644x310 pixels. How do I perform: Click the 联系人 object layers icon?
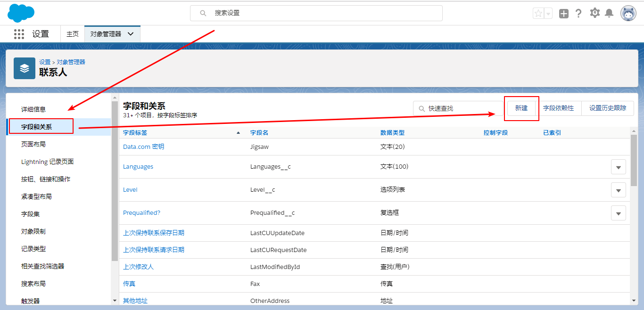point(25,68)
